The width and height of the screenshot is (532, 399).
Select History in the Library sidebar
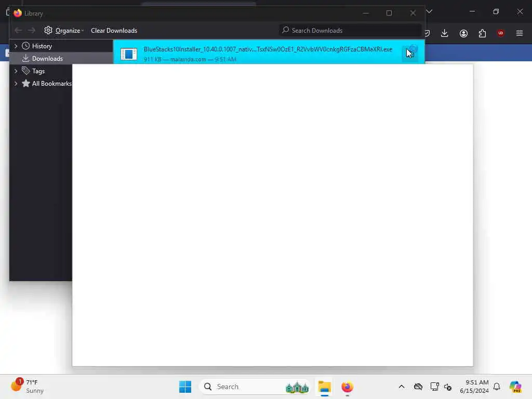pos(42,46)
